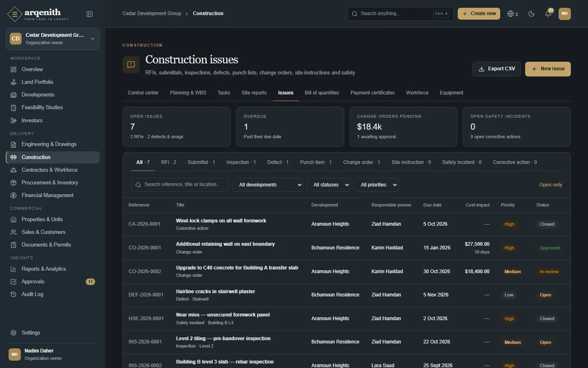Open Hairline cracks in stairwell plaster issue

215,292
